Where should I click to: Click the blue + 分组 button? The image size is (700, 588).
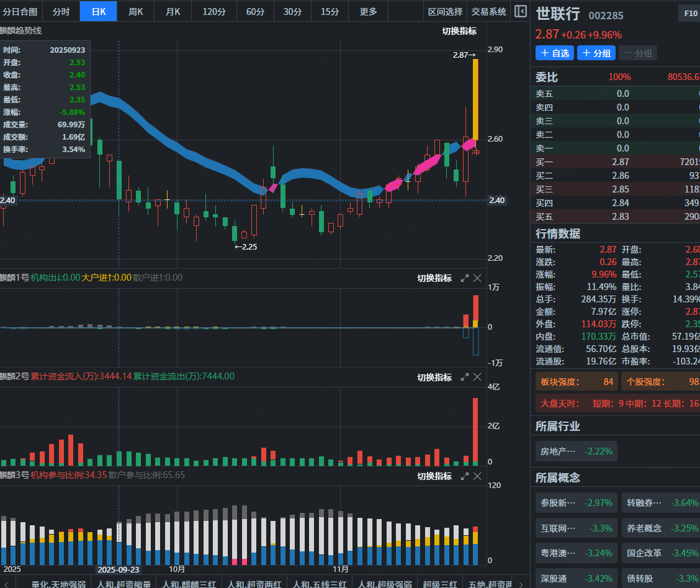596,53
